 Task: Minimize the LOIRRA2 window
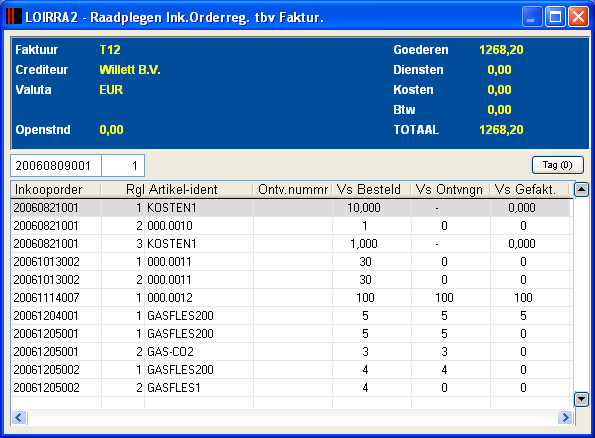tap(532, 17)
